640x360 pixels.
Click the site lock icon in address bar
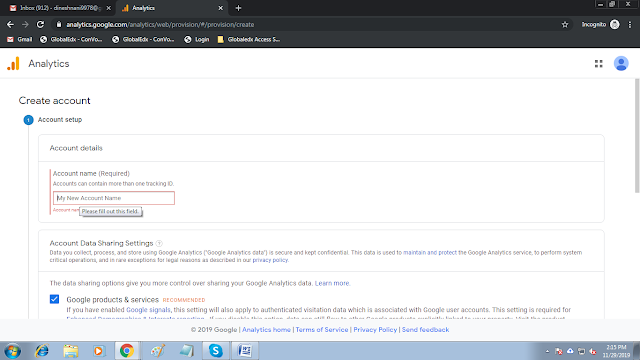click(59, 24)
